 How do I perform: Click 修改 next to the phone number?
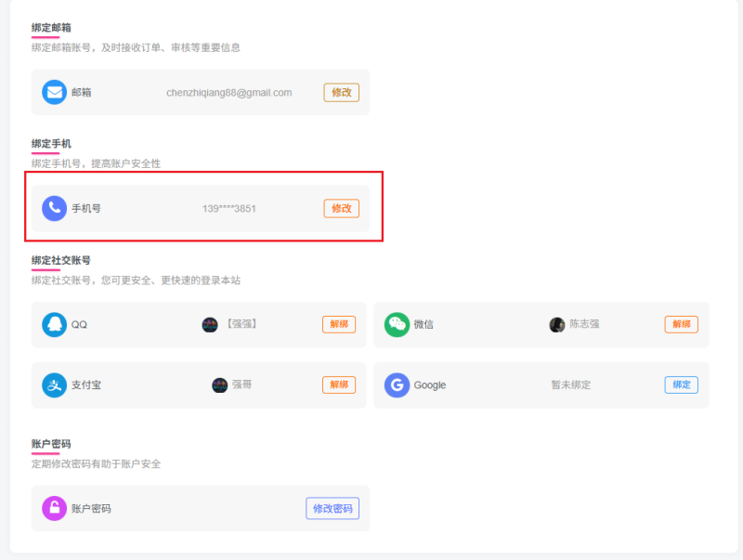click(x=340, y=208)
